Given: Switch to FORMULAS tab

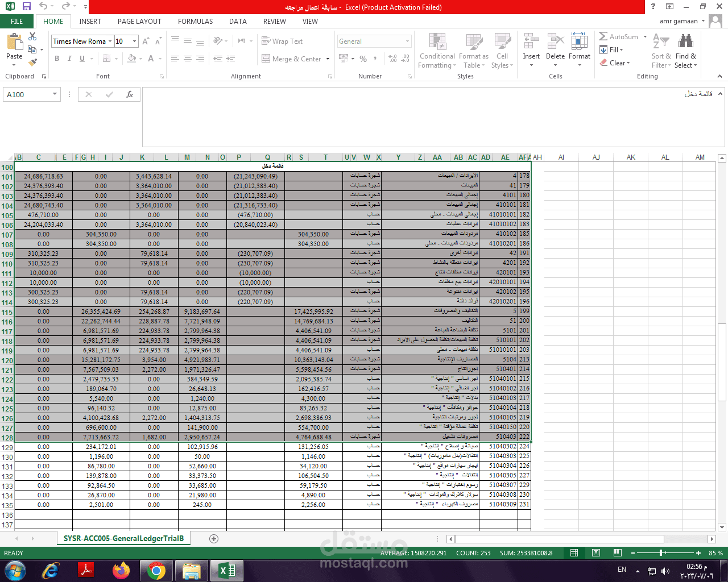Looking at the screenshot, I should [x=195, y=22].
